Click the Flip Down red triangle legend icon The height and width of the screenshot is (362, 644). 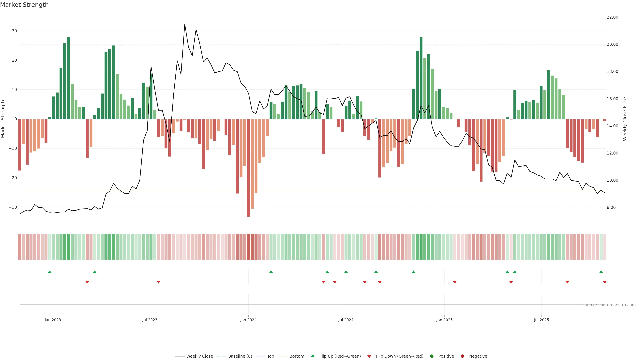coord(369,356)
